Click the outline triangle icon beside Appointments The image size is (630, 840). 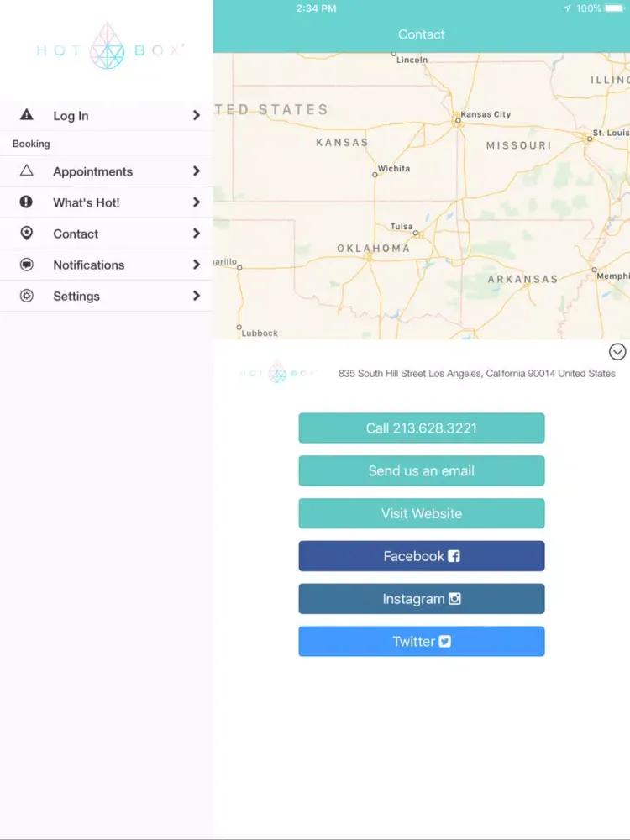(26, 171)
